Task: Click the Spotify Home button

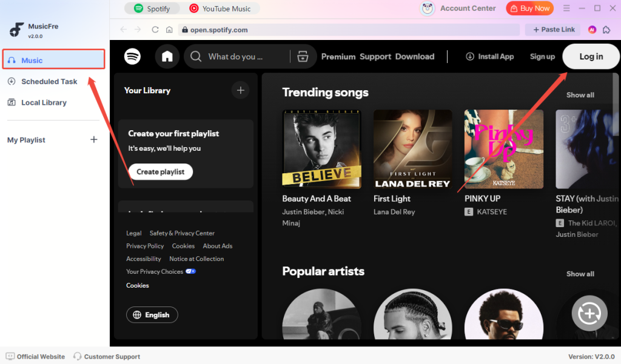Action: [x=167, y=56]
